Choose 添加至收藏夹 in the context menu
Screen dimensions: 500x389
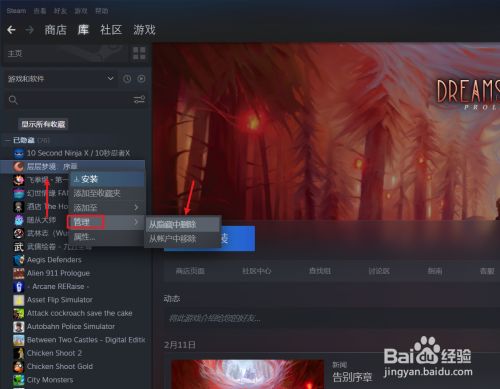click(x=106, y=193)
